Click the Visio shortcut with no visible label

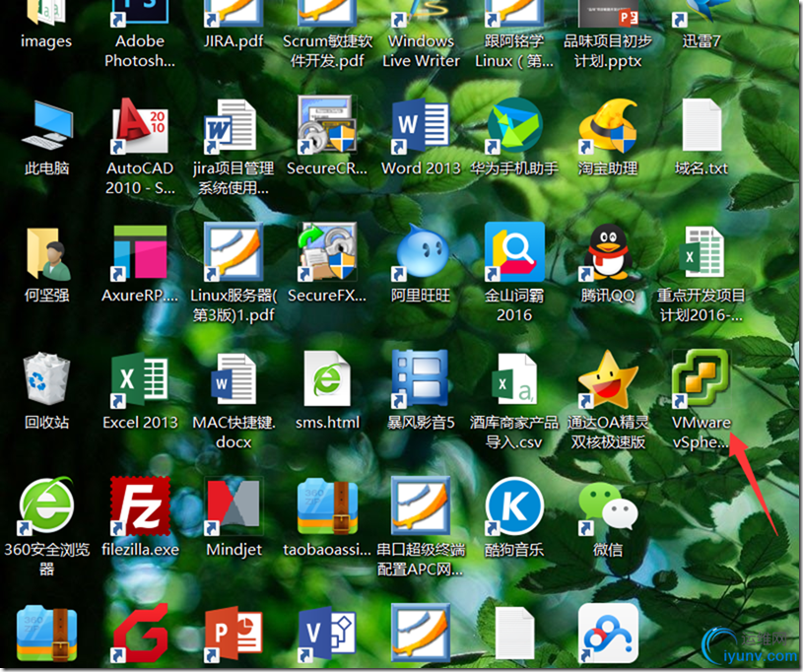[327, 634]
